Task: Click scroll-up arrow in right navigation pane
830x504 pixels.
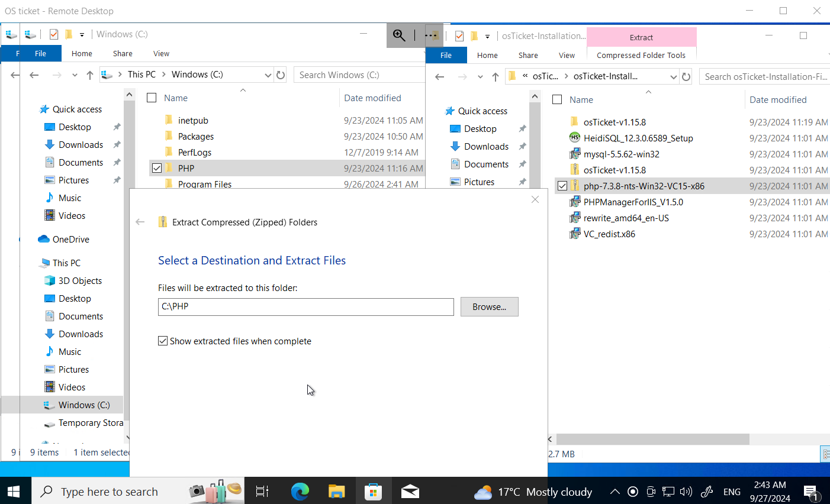Action: pyautogui.click(x=535, y=96)
